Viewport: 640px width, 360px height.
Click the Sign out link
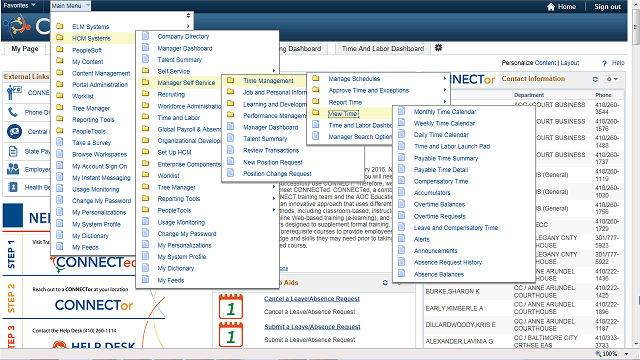(607, 7)
